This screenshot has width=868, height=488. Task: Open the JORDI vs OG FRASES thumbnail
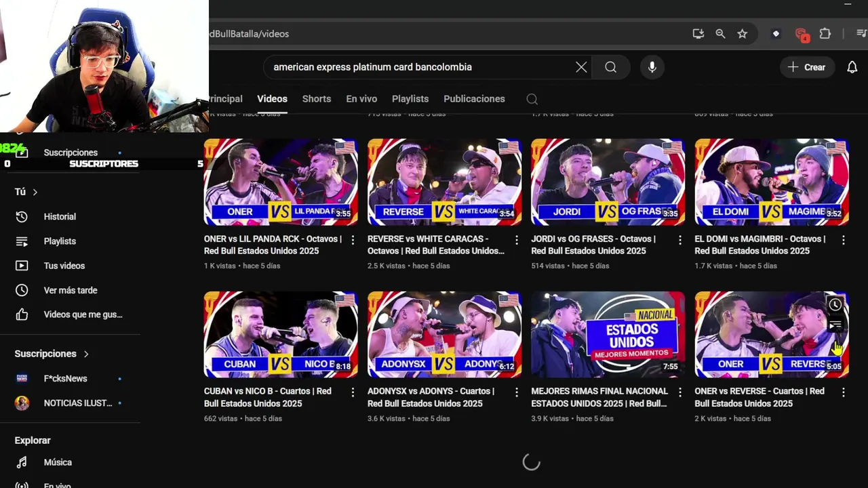(608, 182)
